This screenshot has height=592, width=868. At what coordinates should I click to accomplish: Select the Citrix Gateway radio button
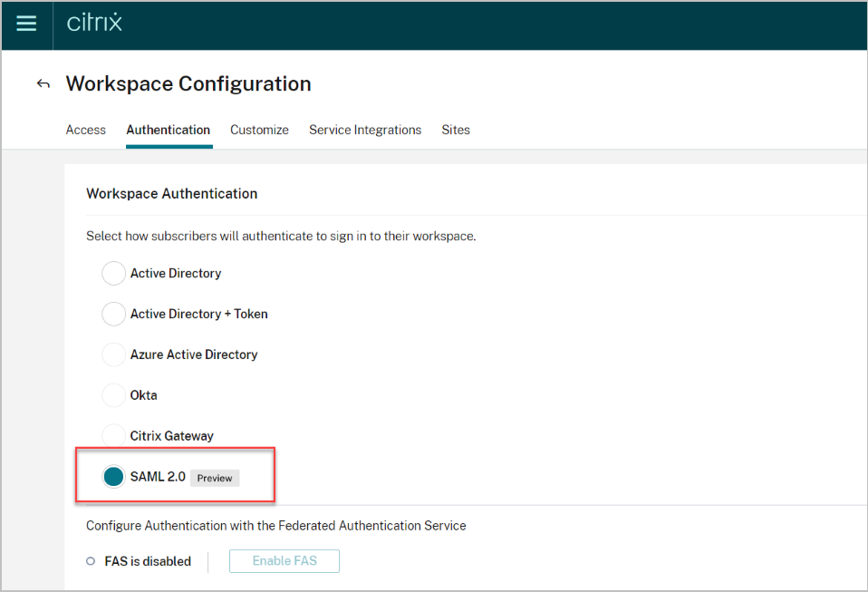point(113,436)
